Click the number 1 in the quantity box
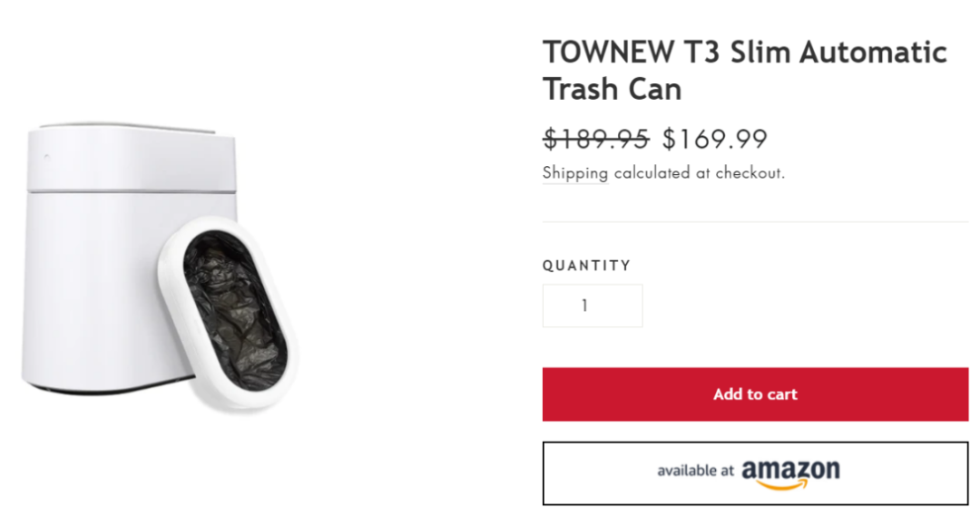This screenshot has height=516, width=980. 584,306
